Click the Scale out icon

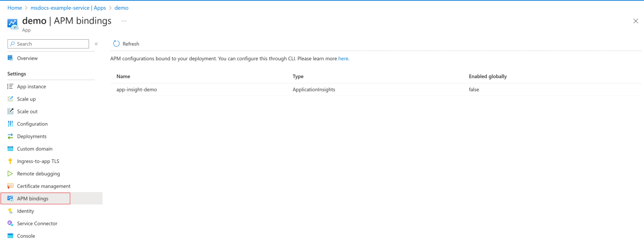pos(10,111)
